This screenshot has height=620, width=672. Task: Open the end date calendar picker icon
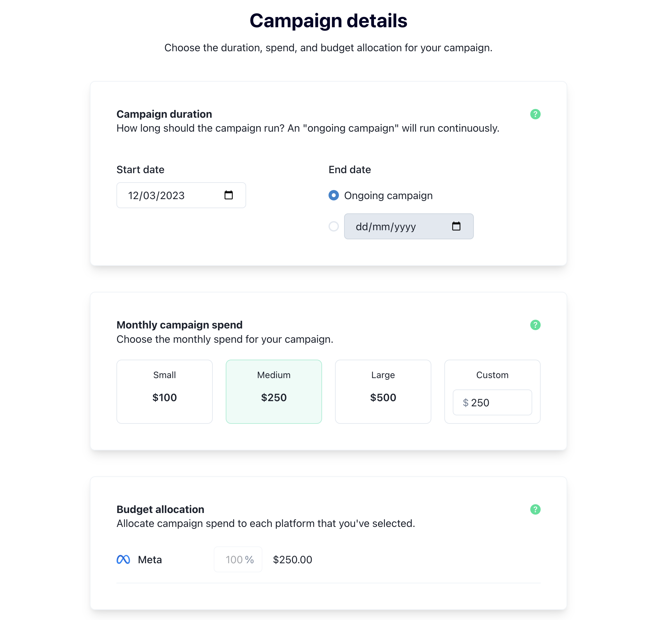[456, 226]
